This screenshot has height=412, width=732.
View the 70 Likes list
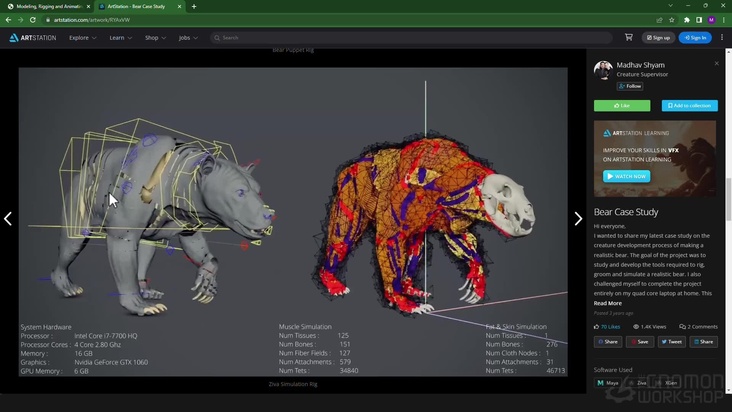click(607, 327)
